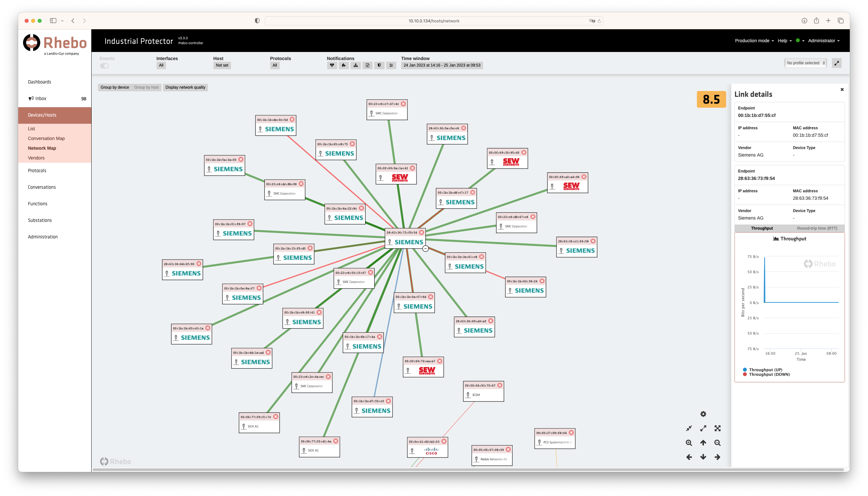Open the No profile selected dropdown
This screenshot has width=868, height=496.
[805, 63]
